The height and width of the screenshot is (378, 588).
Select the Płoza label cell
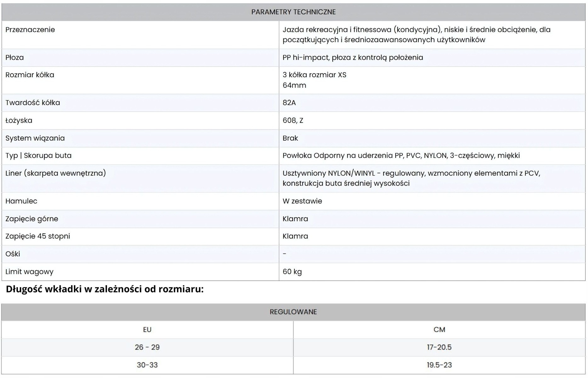14,57
